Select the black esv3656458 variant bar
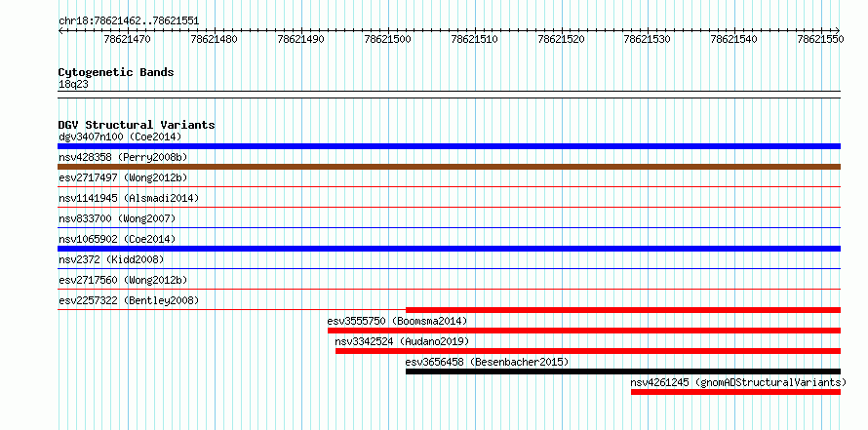 point(623,371)
